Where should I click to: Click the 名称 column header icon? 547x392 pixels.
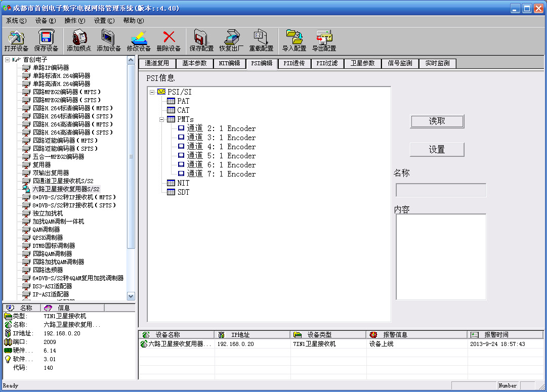(x=10, y=308)
